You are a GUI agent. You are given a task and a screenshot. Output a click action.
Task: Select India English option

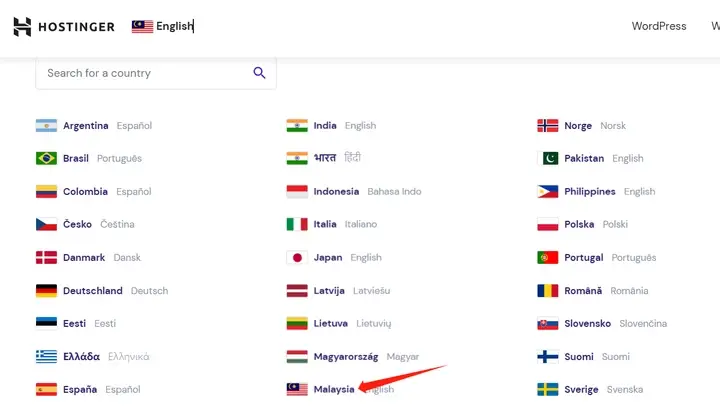click(331, 125)
